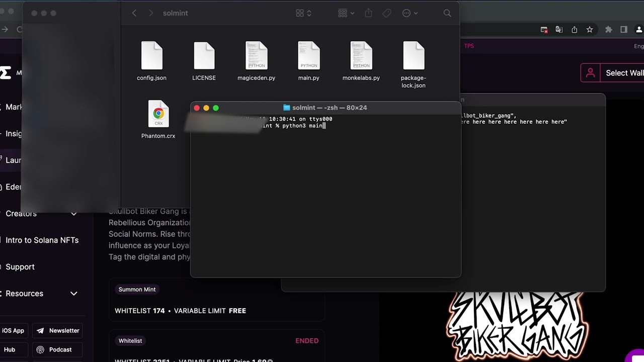The image size is (644, 362).
Task: Open the iOS App button
Action: [14, 331]
